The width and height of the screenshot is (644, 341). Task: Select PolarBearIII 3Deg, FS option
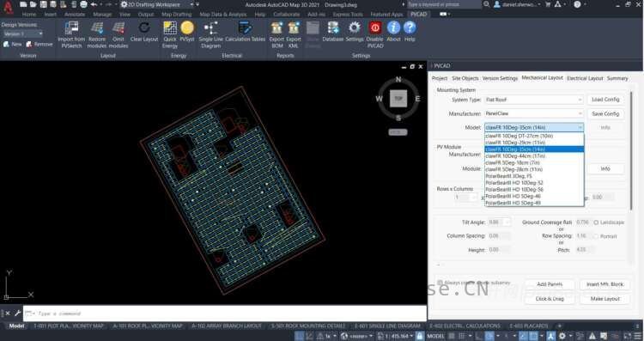(x=534, y=176)
